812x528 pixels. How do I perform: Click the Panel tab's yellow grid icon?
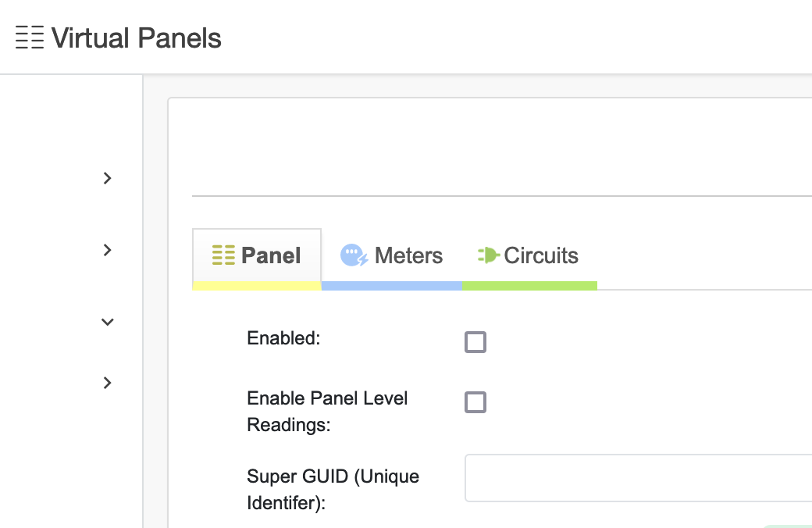point(223,255)
